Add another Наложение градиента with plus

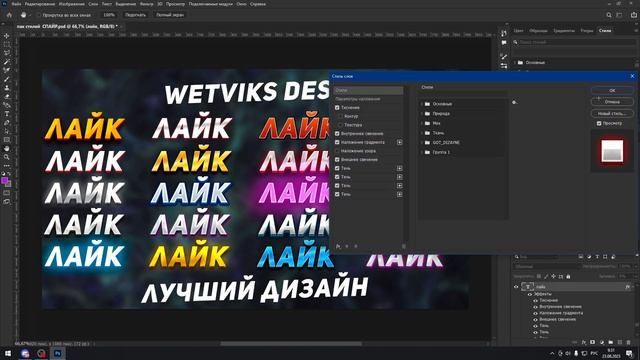(399, 142)
